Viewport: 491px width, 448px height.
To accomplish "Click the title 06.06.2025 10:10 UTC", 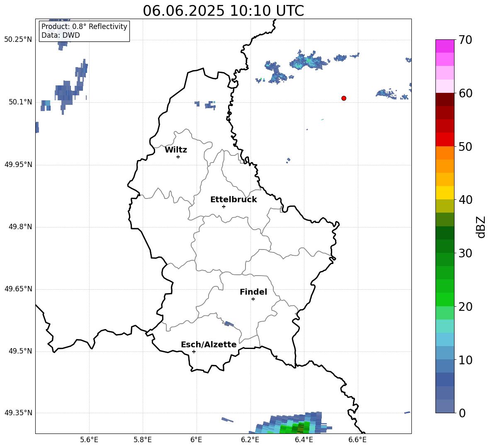I will 223,11.
